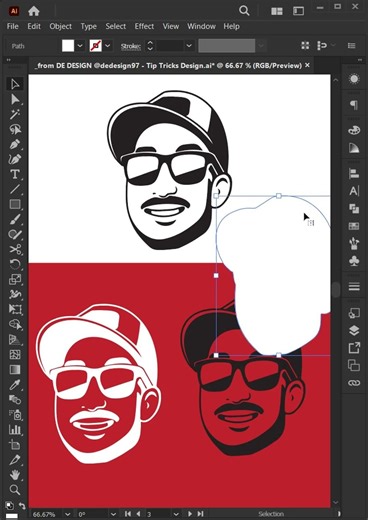This screenshot has width=368, height=520.
Task: Select the Direct Selection tool
Action: tap(15, 99)
